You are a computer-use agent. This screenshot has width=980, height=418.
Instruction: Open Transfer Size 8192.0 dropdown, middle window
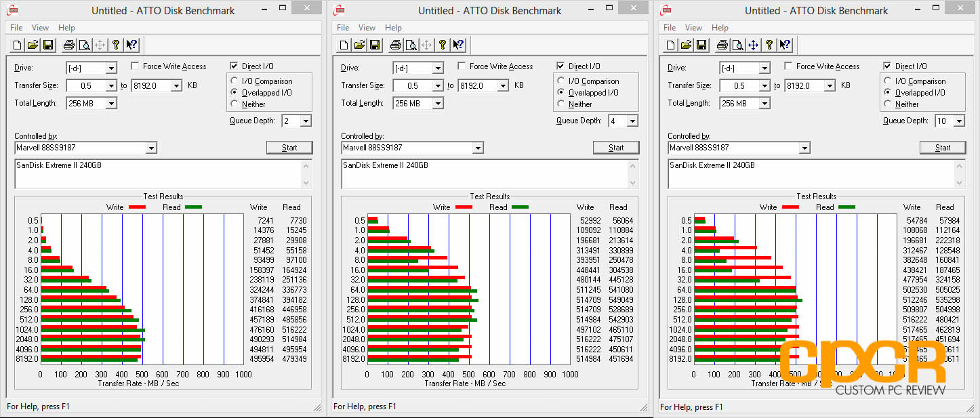(x=503, y=85)
